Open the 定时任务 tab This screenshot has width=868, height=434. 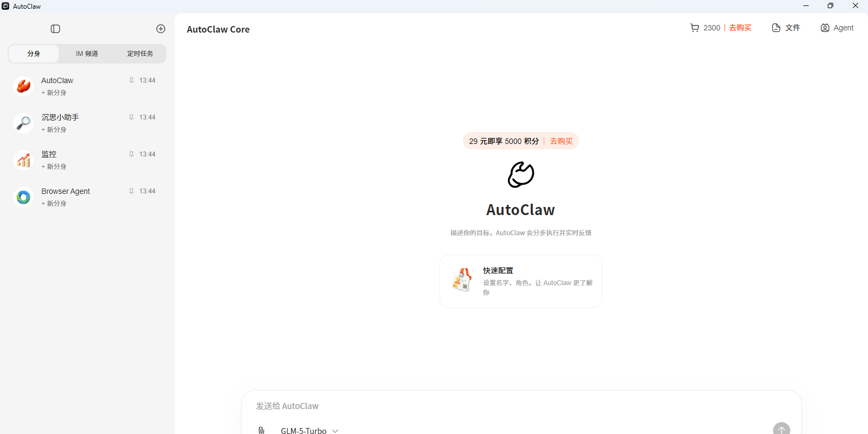pos(140,54)
